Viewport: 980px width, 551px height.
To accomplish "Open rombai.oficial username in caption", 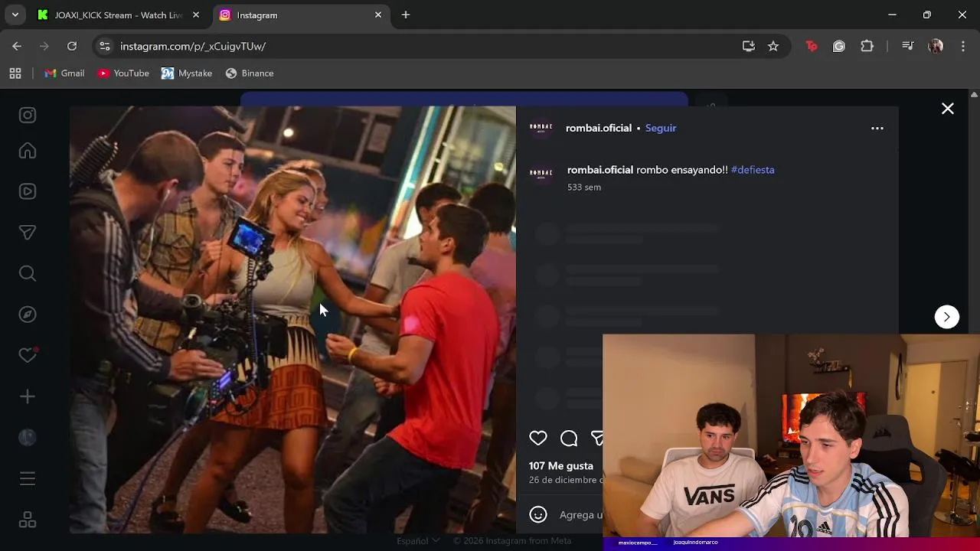I will [x=600, y=170].
